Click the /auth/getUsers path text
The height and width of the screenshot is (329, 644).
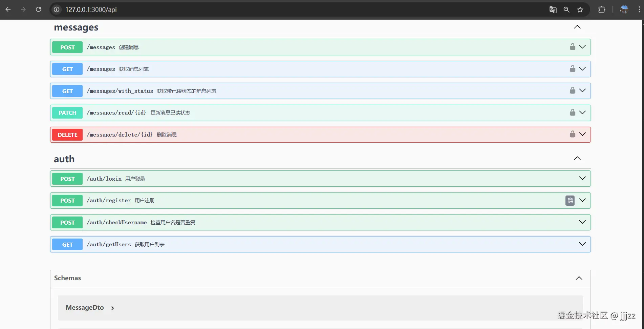pos(109,244)
